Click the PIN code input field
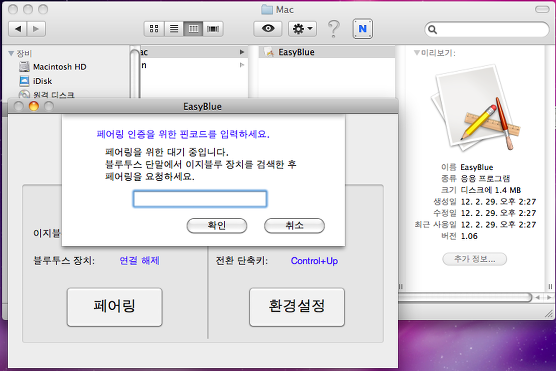Viewport: 556px width, 371px height. pos(200,199)
